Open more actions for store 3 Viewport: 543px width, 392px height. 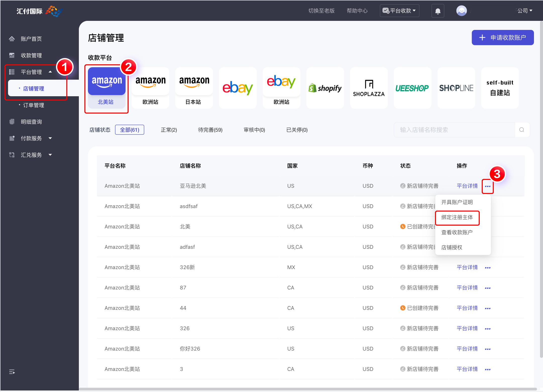click(488, 369)
